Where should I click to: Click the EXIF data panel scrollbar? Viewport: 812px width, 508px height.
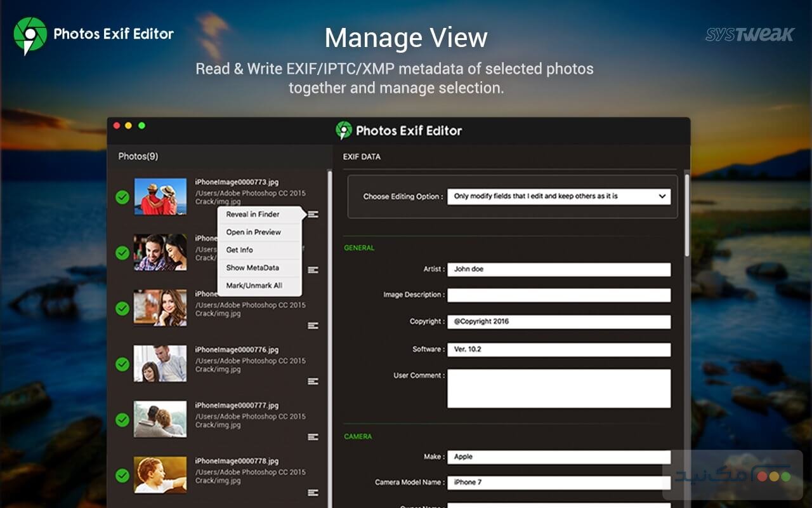[x=686, y=216]
